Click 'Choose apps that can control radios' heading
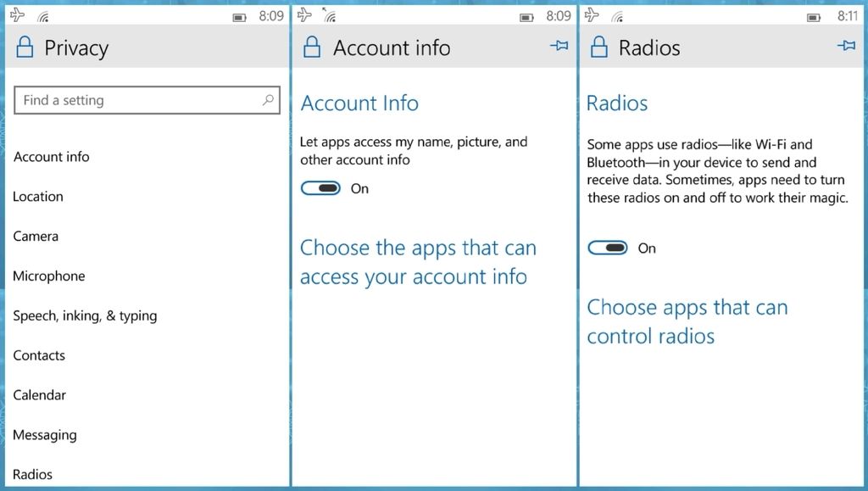868x491 pixels. (687, 321)
